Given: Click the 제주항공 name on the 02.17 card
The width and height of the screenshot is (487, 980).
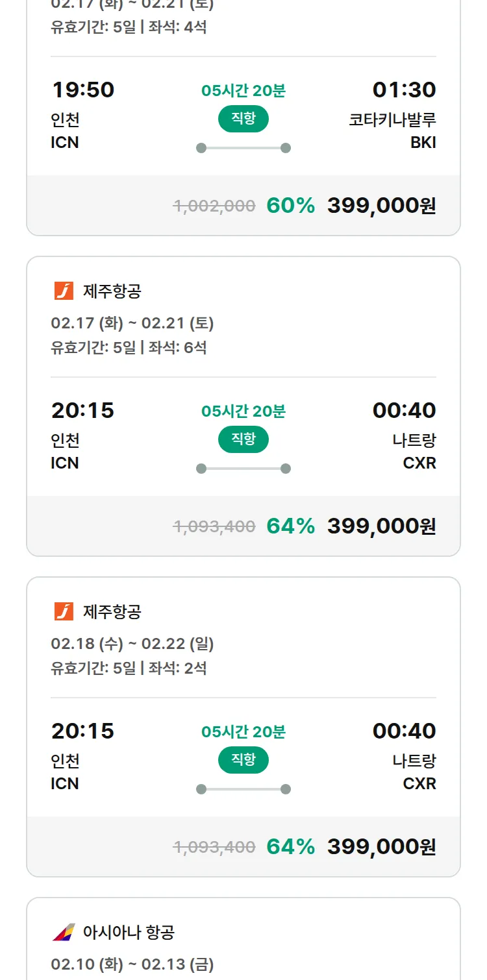Looking at the screenshot, I should click(112, 291).
